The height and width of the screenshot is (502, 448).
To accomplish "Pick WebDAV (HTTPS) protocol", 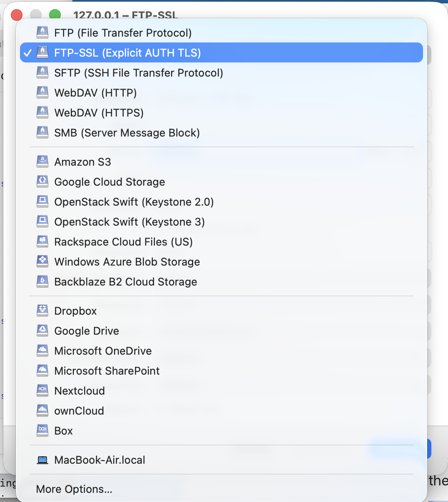I will pyautogui.click(x=99, y=113).
